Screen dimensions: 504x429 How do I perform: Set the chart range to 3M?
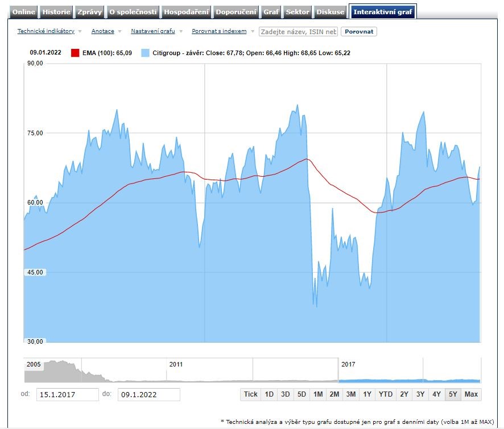pos(351,394)
